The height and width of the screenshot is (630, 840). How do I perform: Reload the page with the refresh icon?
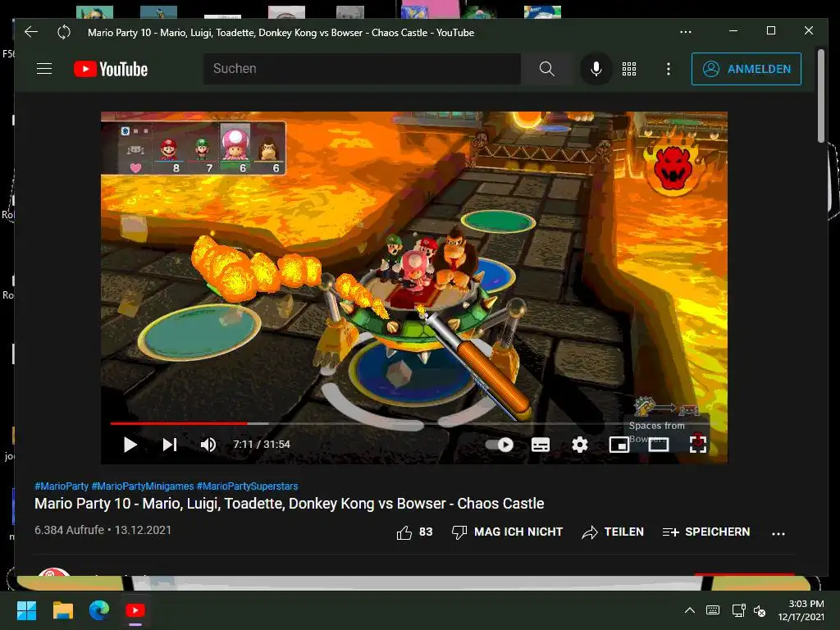[64, 32]
